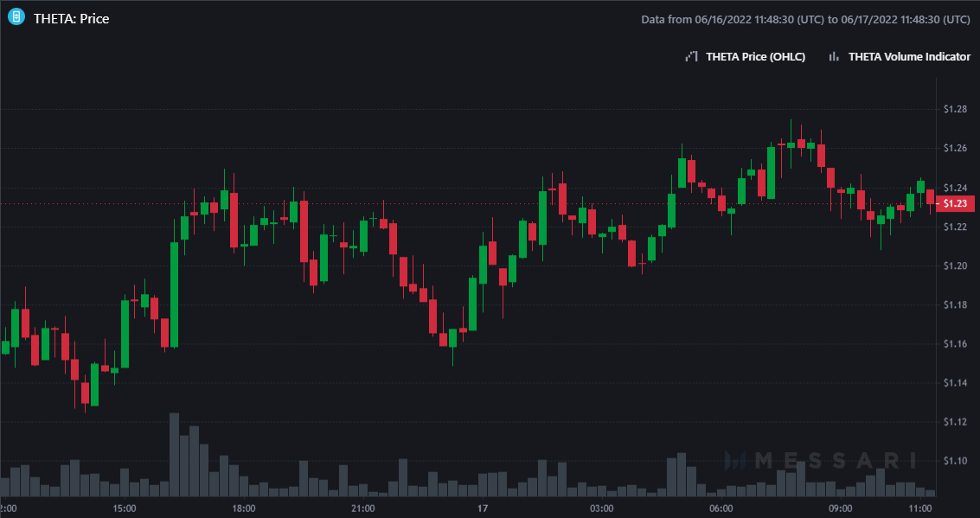
Task: Toggle the THETA Volume Indicator series
Action: click(x=909, y=57)
